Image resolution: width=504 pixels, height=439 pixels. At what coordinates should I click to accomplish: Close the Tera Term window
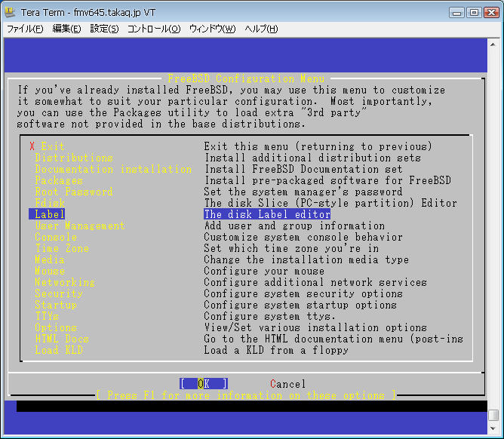point(491,13)
